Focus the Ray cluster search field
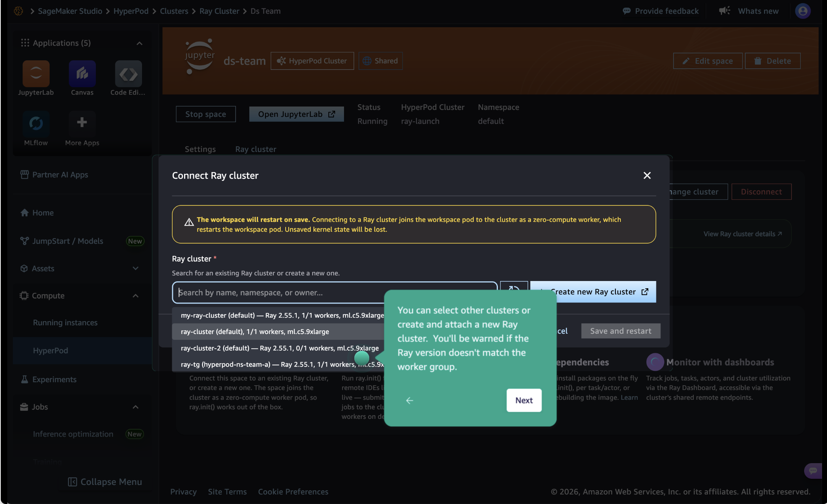This screenshot has width=827, height=504. coord(335,292)
